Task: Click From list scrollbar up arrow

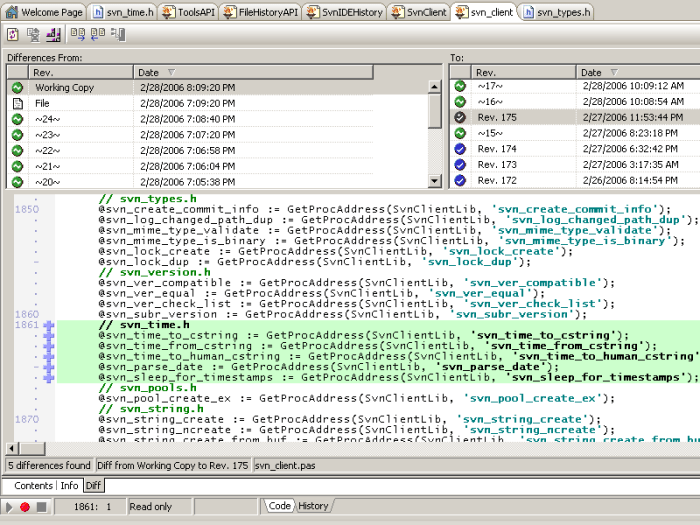Action: point(434,87)
